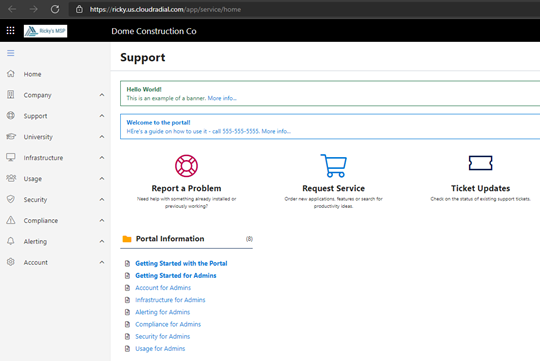This screenshot has height=361, width=540.
Task: Click the lock site info icon
Action: point(79,9)
